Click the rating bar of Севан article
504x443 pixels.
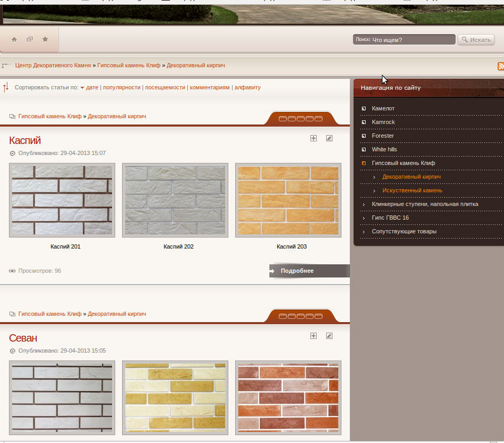pos(300,316)
